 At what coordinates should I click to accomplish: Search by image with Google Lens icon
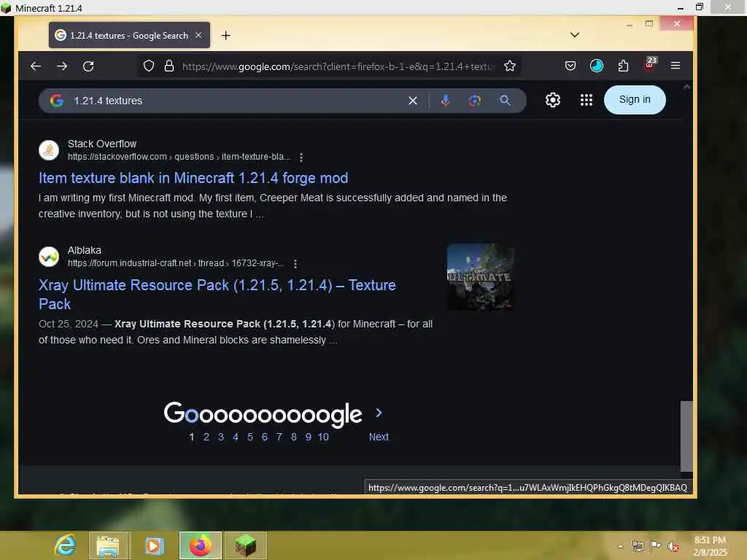coord(474,101)
